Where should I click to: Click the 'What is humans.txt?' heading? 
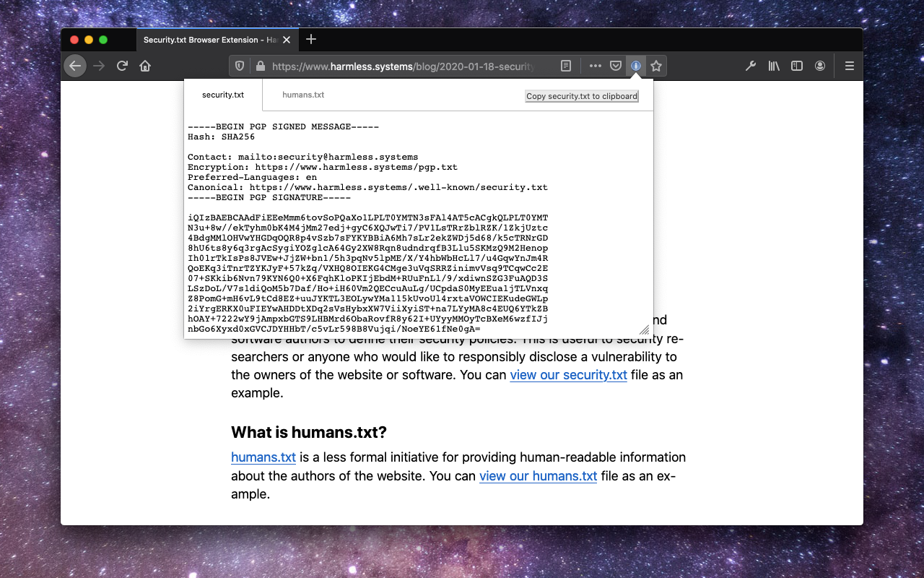click(x=309, y=432)
